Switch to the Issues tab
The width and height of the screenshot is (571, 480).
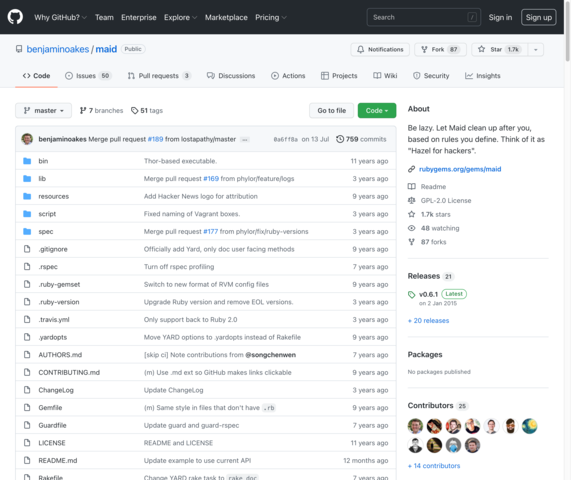(x=87, y=76)
